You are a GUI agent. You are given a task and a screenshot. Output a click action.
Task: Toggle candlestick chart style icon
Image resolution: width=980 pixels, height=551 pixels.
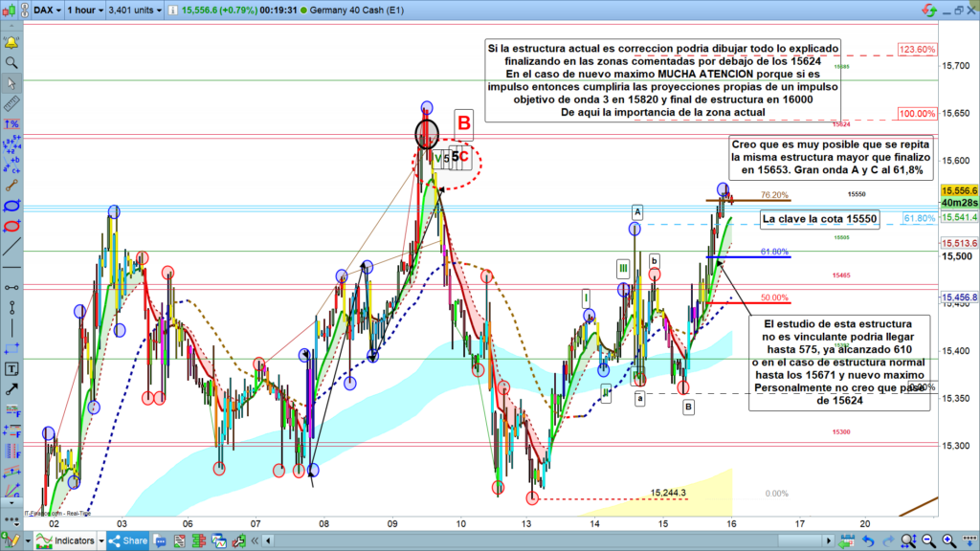[x=11, y=11]
